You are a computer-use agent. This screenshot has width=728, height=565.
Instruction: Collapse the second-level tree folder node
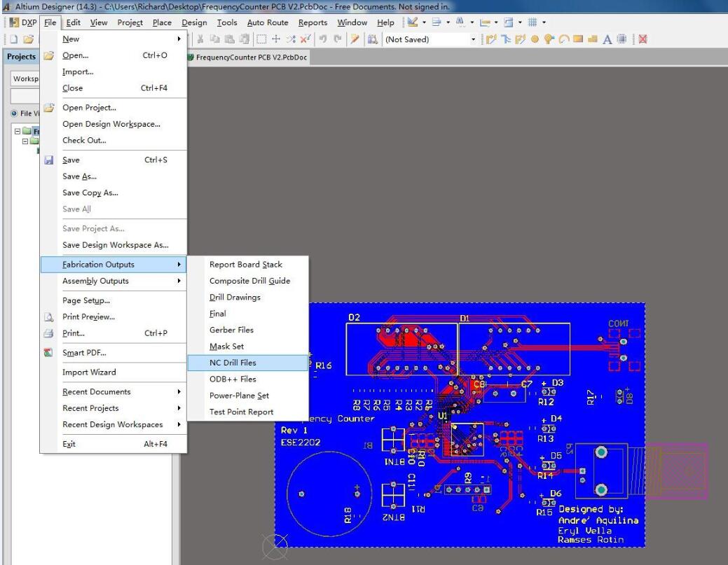[25, 141]
